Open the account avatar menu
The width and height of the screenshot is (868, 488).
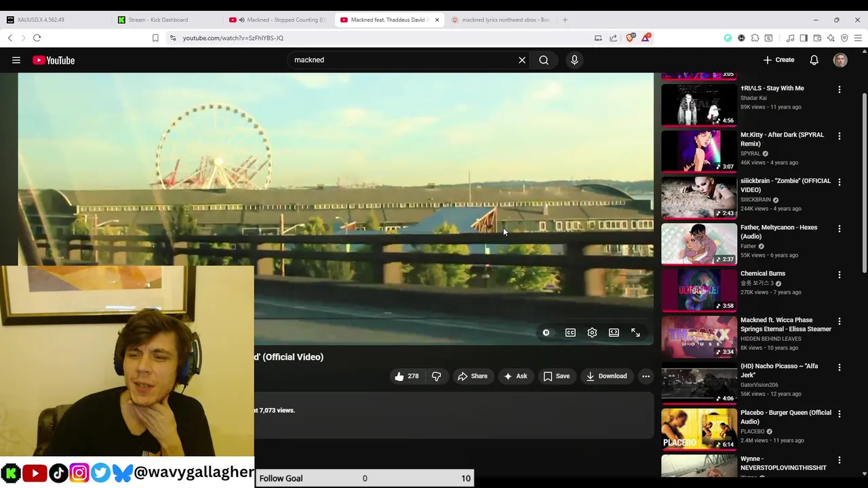point(840,60)
